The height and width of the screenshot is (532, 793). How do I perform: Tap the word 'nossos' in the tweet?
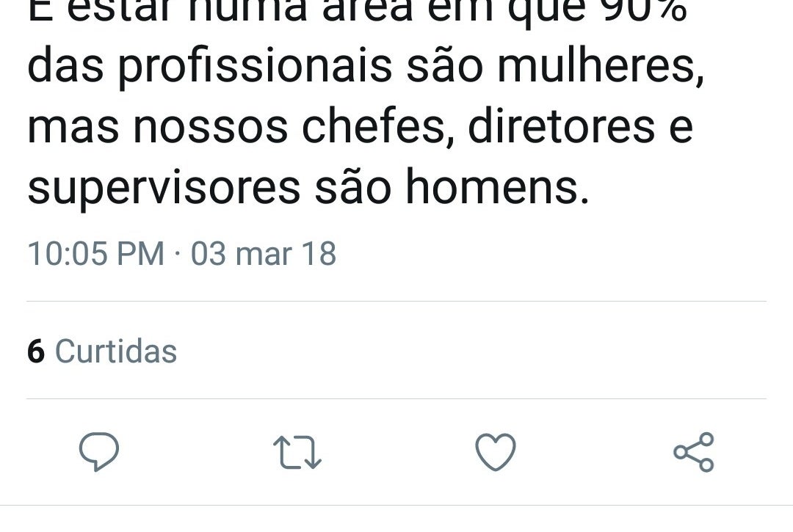pos(211,128)
